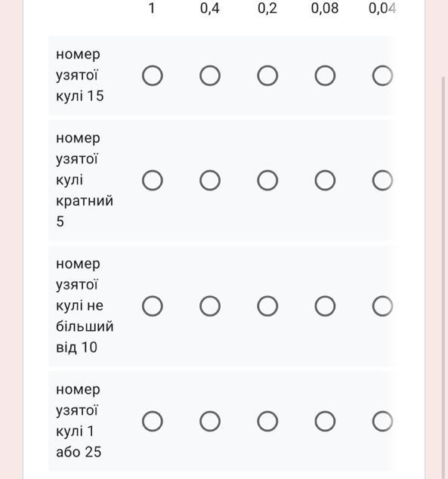Screen dimensions: 448x479
Task: Select 0,04 for "номер узятої кулі 15"
Action: click(x=382, y=76)
